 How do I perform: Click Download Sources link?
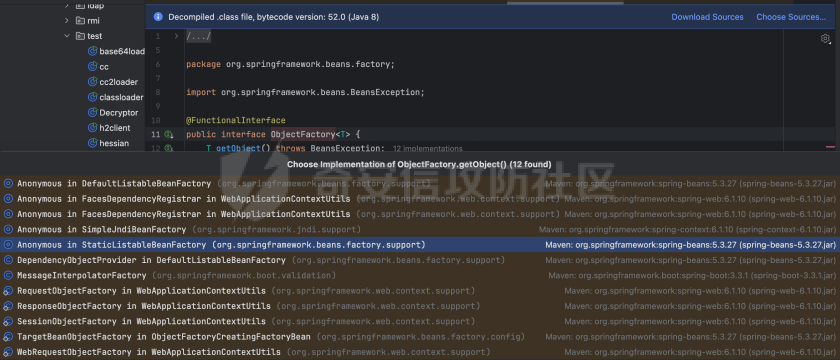pyautogui.click(x=707, y=17)
